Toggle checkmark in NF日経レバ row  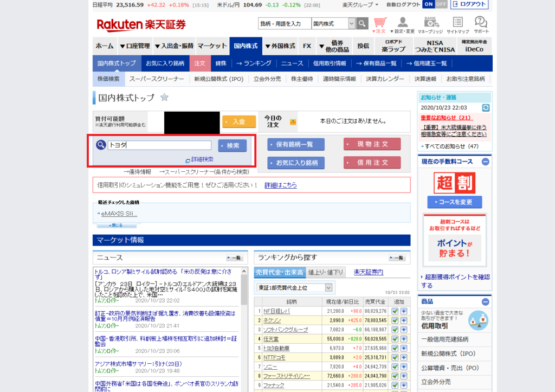pos(395,311)
